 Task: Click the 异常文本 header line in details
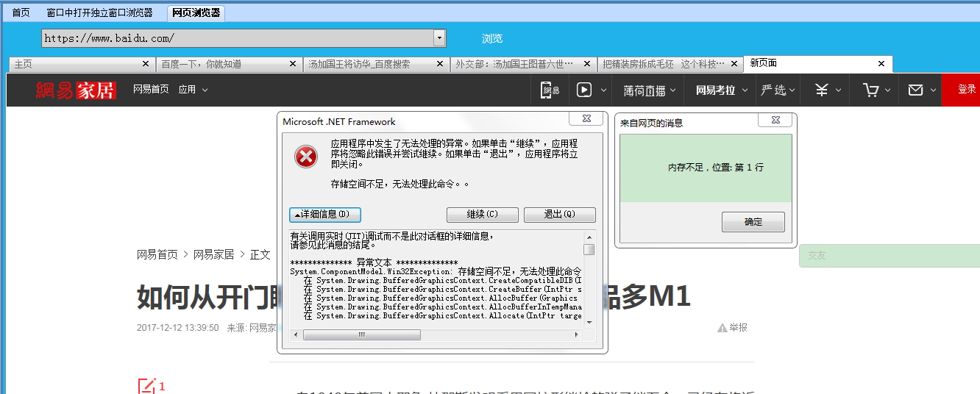pyautogui.click(x=374, y=263)
